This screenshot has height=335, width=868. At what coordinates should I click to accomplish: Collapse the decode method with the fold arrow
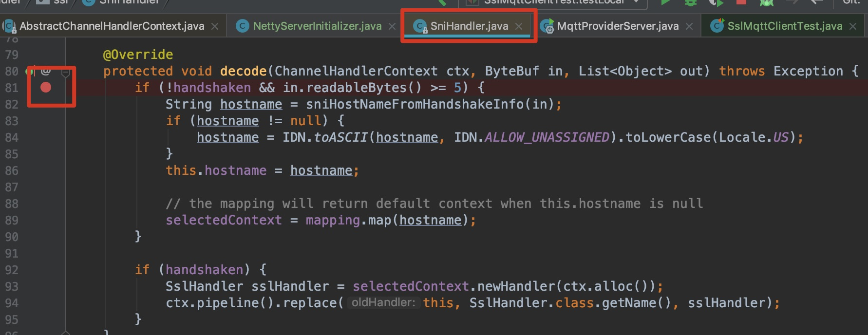pos(66,72)
